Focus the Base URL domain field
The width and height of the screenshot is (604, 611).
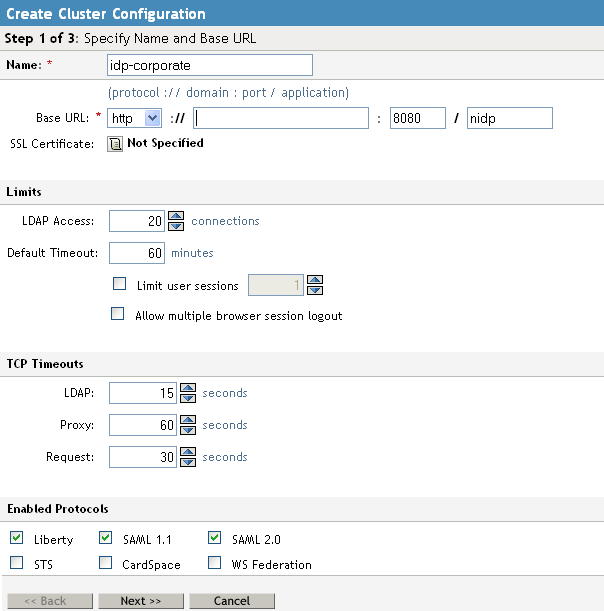point(282,119)
